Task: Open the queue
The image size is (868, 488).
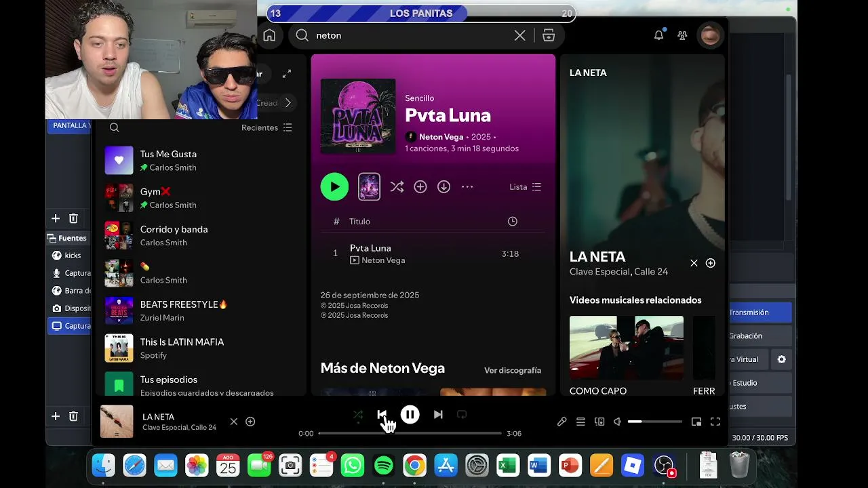Action: (x=580, y=422)
